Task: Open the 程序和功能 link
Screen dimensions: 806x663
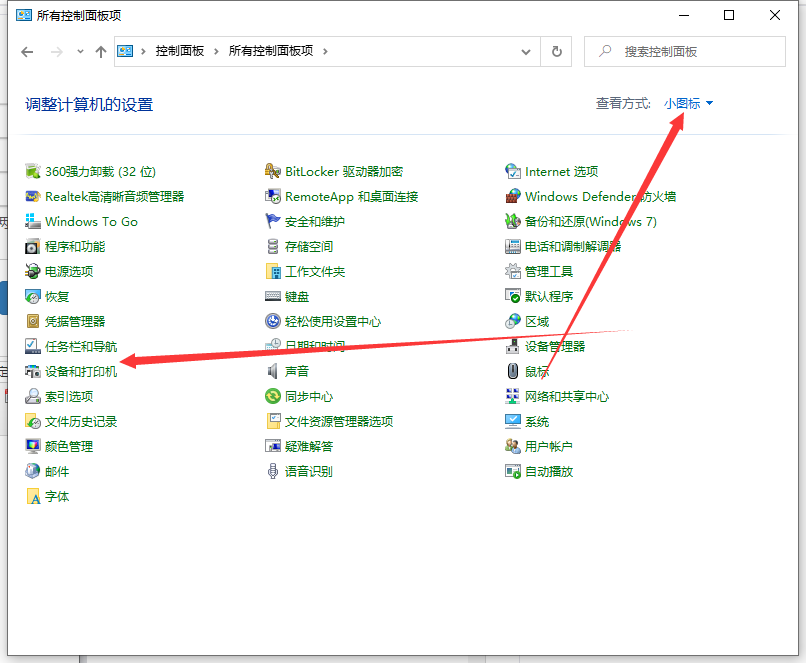Action: coord(75,247)
